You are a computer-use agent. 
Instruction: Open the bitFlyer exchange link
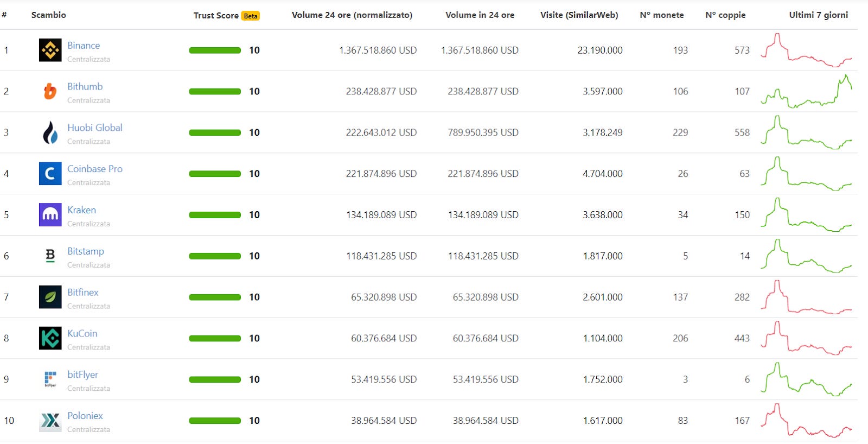tap(82, 375)
